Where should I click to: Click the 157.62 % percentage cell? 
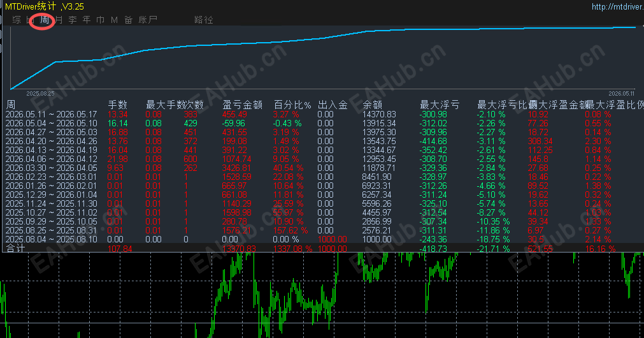pos(290,230)
